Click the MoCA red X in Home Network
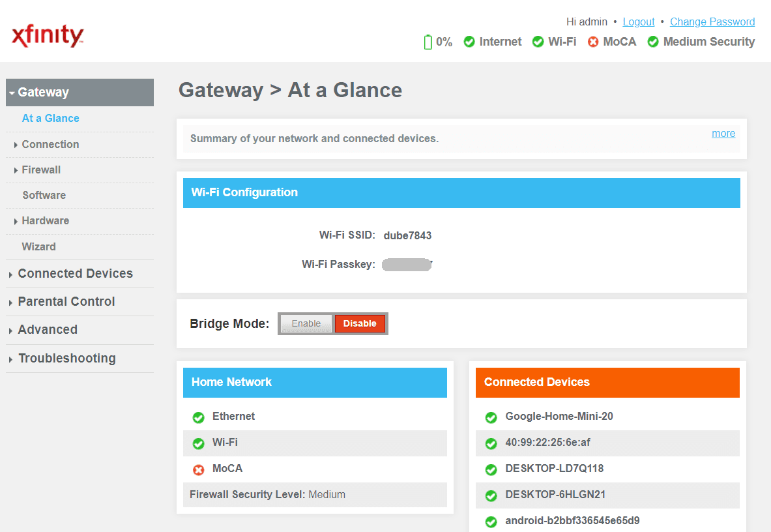The height and width of the screenshot is (532, 771). click(x=198, y=469)
